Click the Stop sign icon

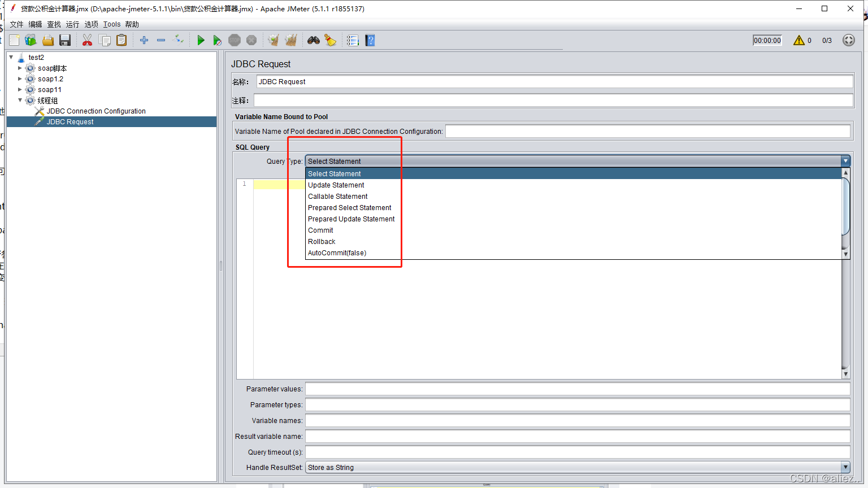click(x=235, y=40)
